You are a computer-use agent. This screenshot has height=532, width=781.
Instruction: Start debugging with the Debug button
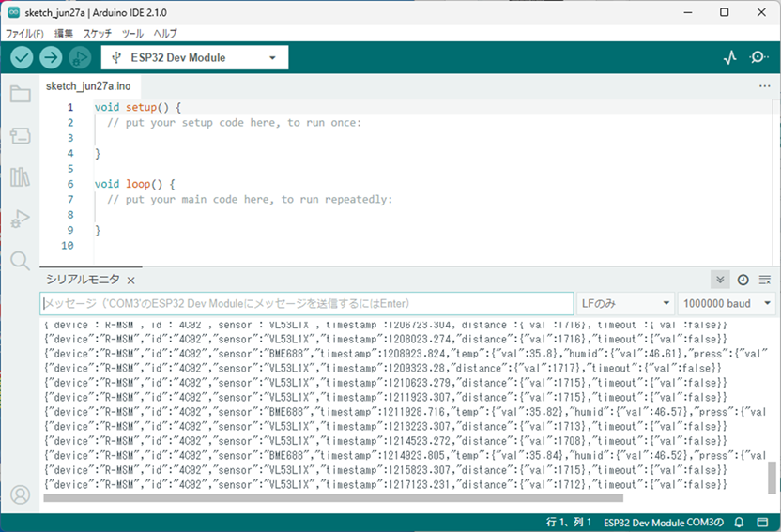tap(80, 57)
